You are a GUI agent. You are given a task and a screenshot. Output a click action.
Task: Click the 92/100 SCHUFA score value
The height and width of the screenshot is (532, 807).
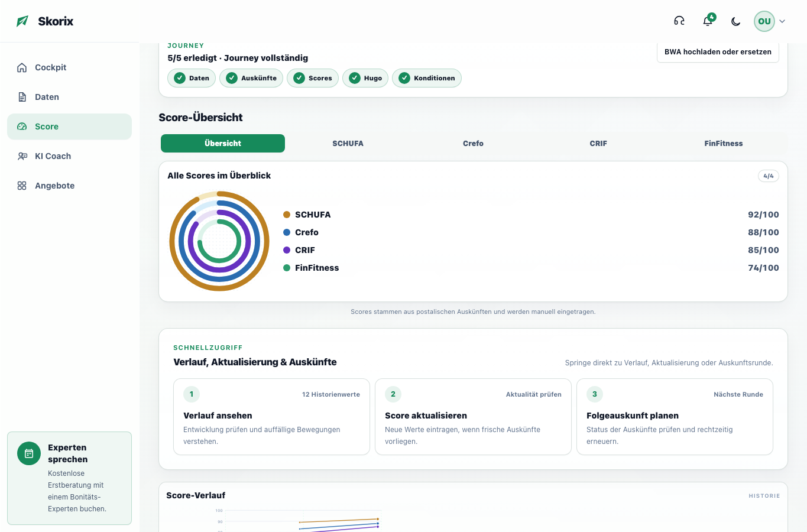763,215
